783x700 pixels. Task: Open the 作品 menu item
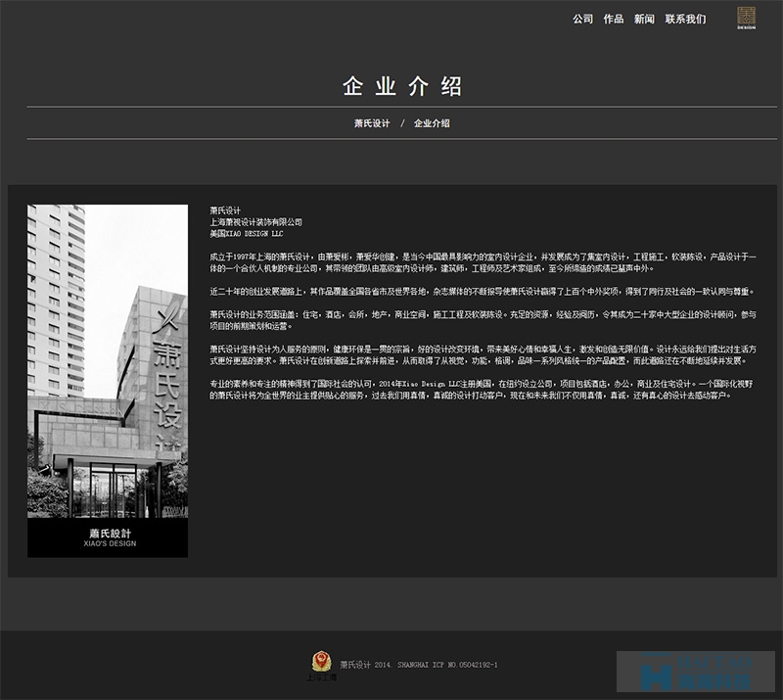(x=614, y=19)
